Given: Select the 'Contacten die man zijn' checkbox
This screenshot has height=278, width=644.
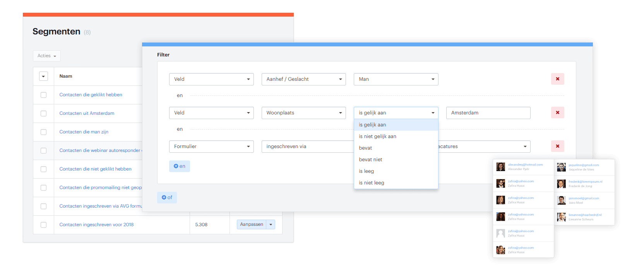Looking at the screenshot, I should (x=43, y=132).
